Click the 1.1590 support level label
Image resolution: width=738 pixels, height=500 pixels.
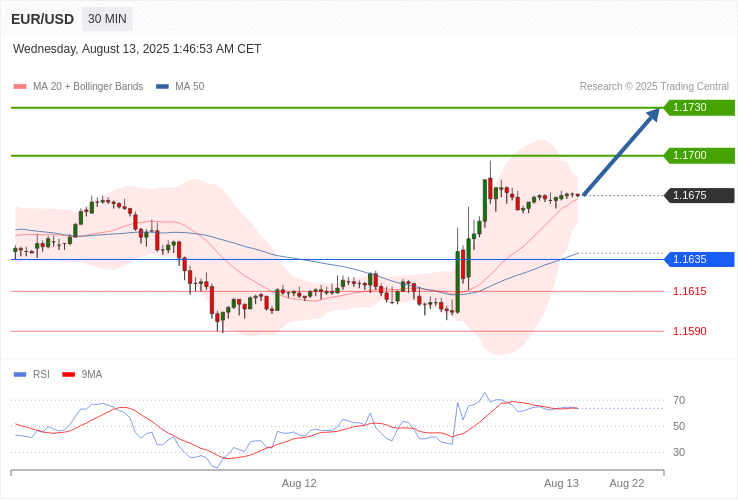(690, 331)
